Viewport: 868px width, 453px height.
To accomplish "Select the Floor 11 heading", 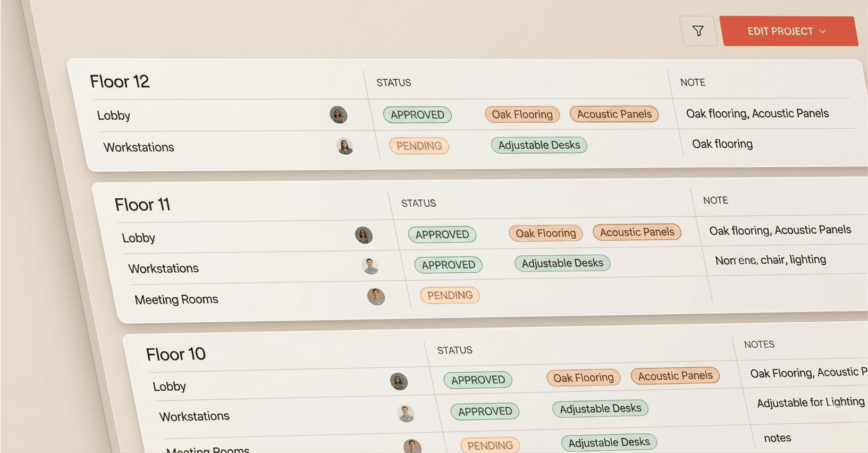I will 142,205.
